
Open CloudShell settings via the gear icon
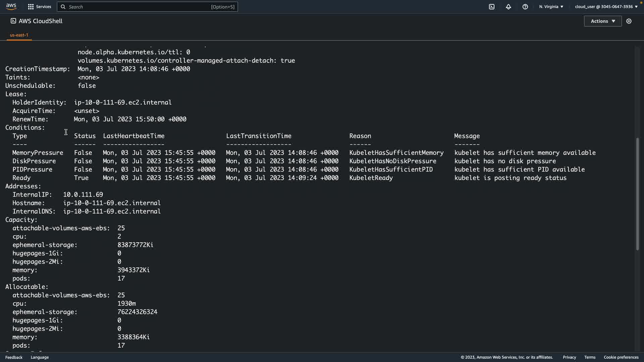(x=629, y=21)
